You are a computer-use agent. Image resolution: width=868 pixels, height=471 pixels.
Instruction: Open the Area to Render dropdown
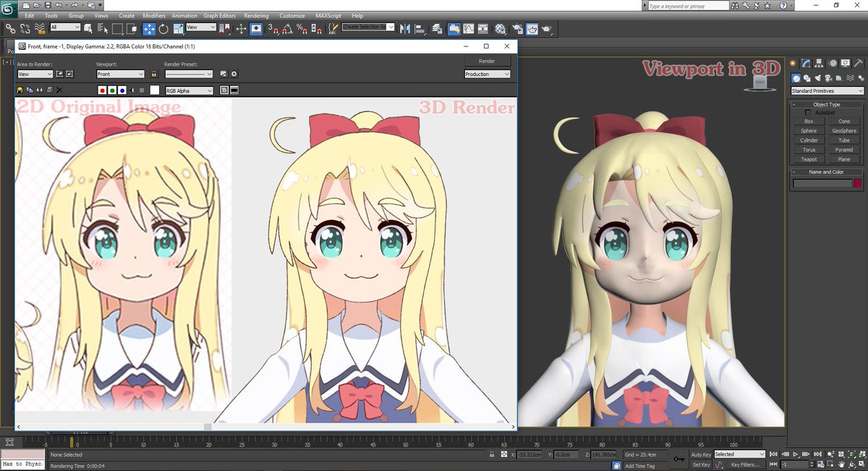click(x=35, y=74)
